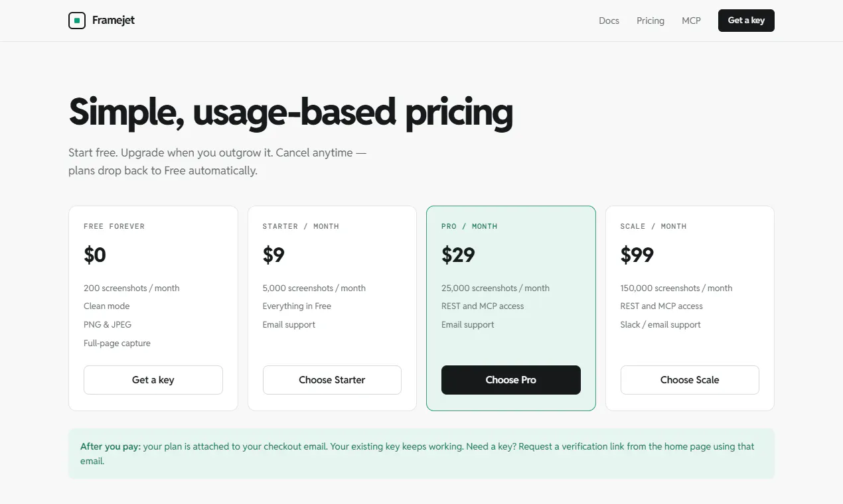Click the $29 Pro price
843x504 pixels.
click(458, 255)
